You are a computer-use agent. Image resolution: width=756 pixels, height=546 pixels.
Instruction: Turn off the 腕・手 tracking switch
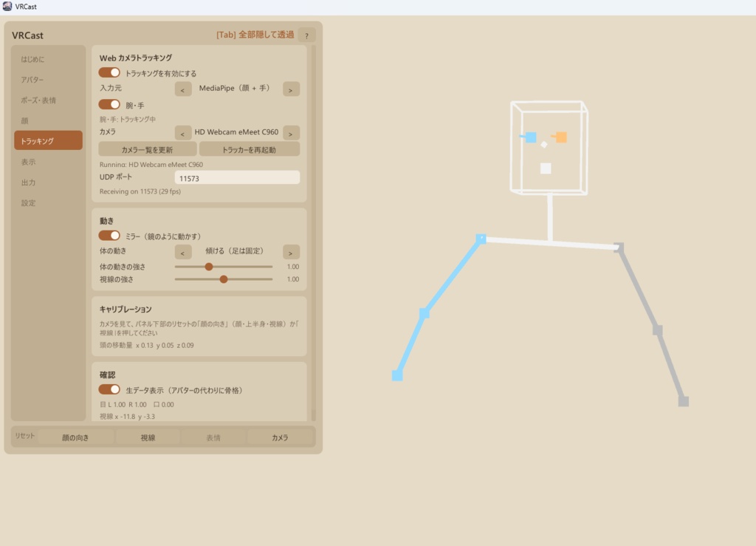109,105
